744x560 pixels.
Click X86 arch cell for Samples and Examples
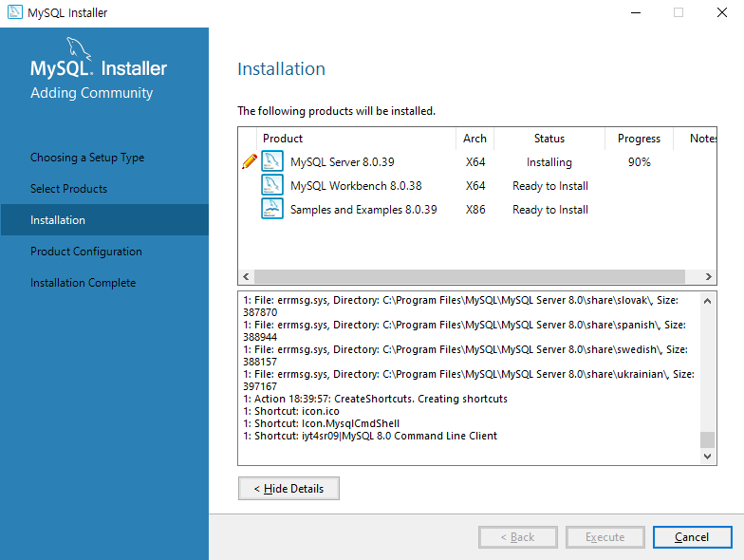[x=475, y=210]
